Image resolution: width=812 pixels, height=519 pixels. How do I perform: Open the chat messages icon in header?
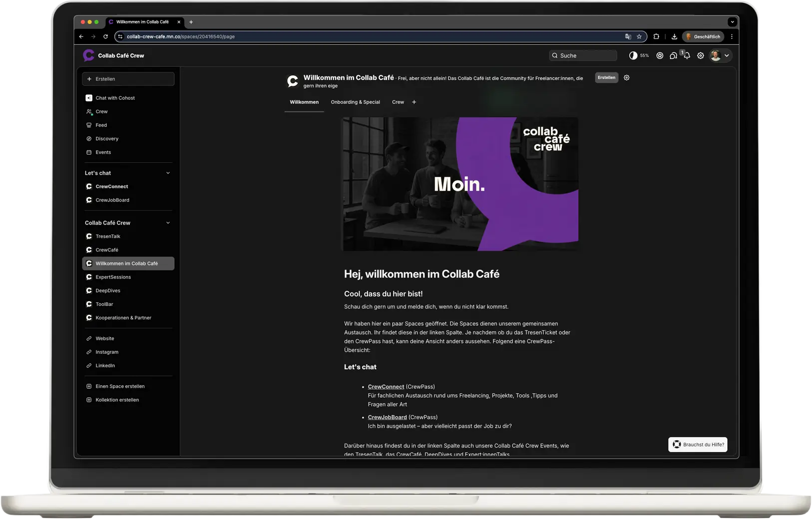673,56
